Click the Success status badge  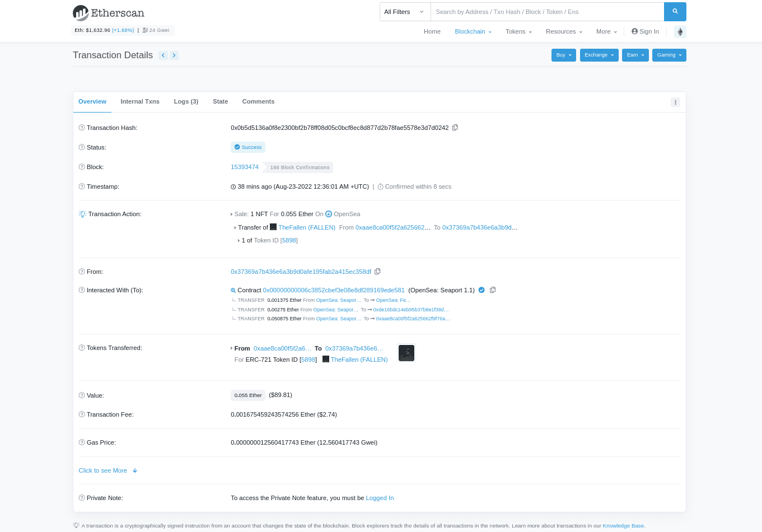(248, 147)
